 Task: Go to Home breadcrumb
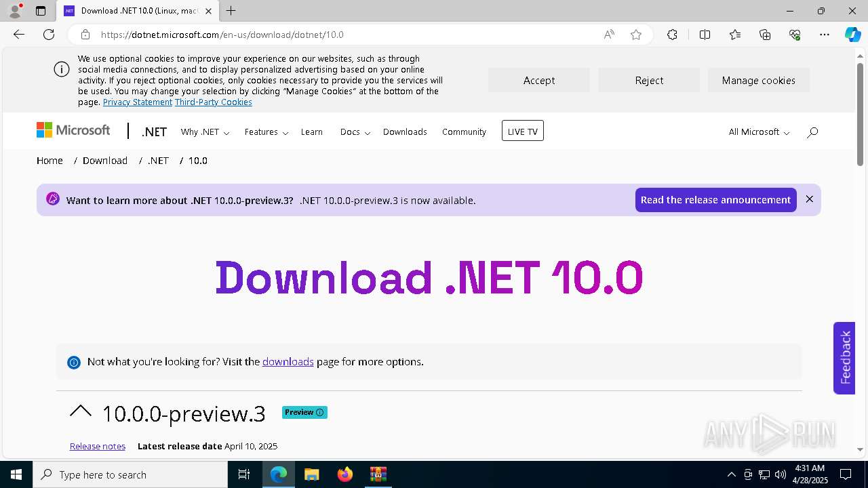tap(50, 161)
